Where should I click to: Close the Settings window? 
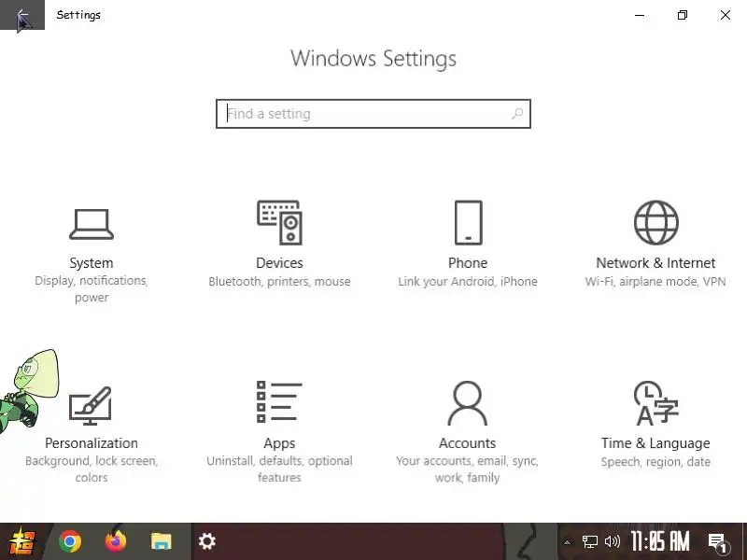pos(726,15)
